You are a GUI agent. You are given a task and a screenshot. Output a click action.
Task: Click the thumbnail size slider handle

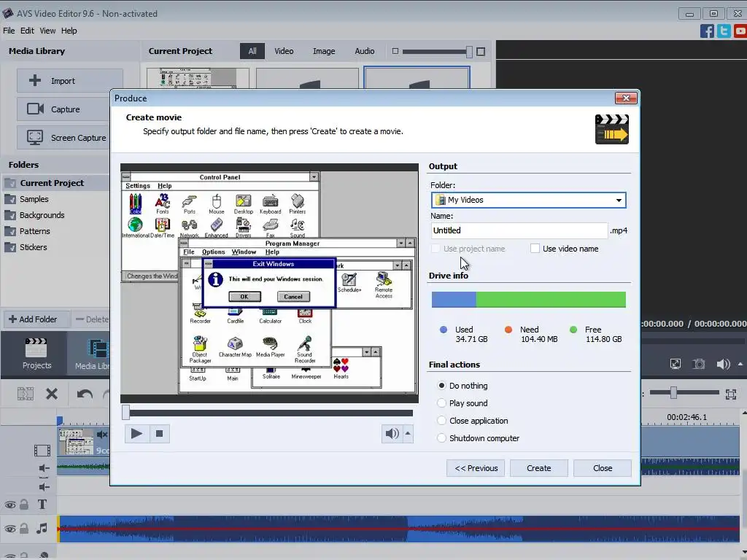point(469,52)
